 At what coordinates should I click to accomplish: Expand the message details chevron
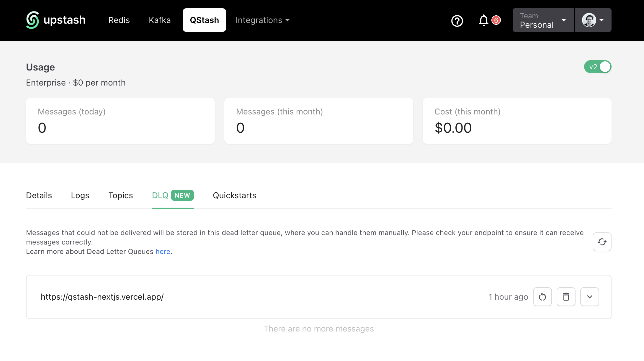(x=589, y=297)
